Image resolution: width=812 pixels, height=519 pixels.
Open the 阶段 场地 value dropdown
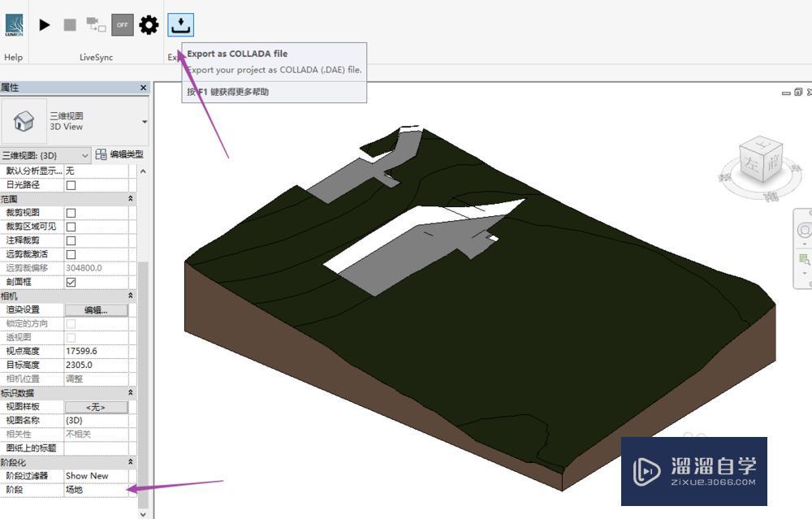pos(97,490)
